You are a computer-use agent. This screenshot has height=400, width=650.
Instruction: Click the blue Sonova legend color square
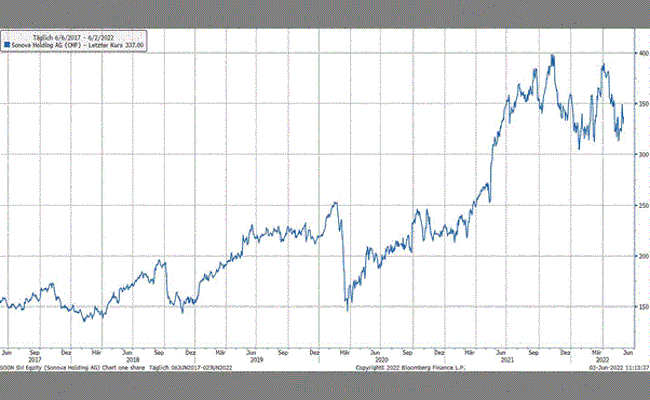point(5,44)
